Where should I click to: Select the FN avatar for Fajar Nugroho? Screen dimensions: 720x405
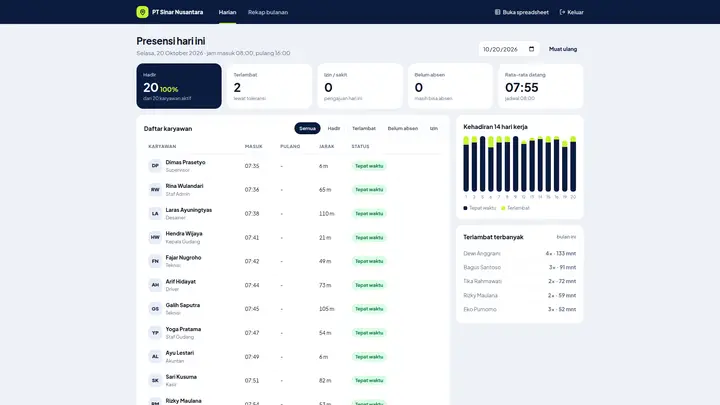(x=155, y=261)
